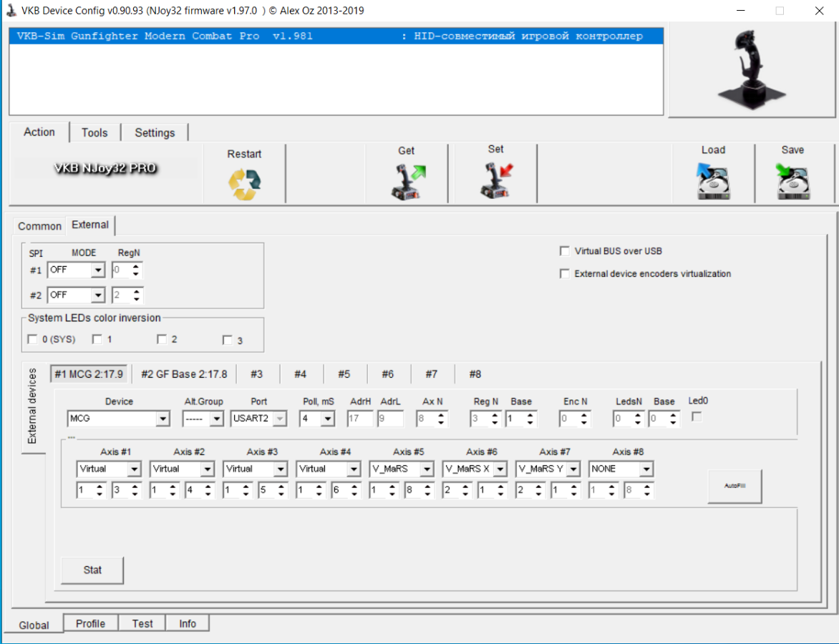Select the Global bottom tab
The width and height of the screenshot is (839, 644).
[34, 625]
